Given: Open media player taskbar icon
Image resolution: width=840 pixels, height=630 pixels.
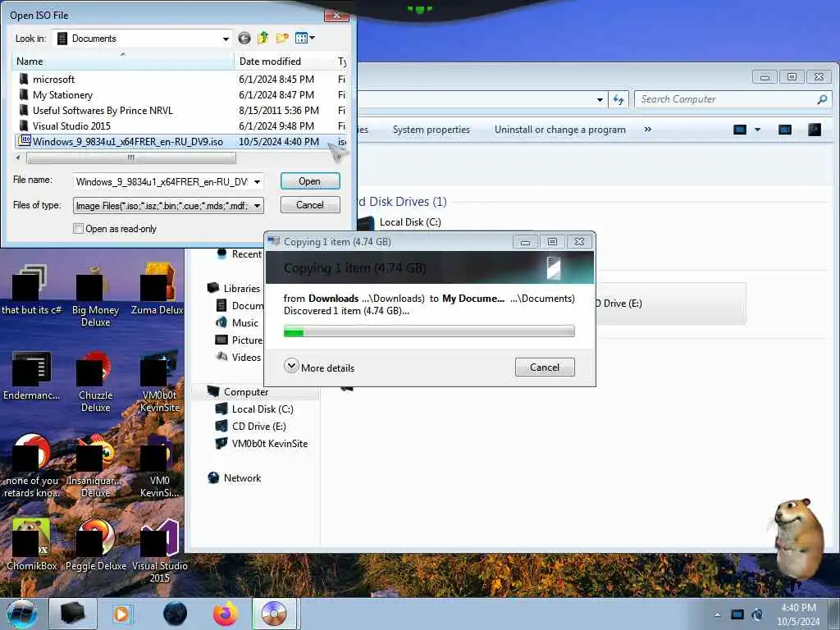Looking at the screenshot, I should 123,614.
